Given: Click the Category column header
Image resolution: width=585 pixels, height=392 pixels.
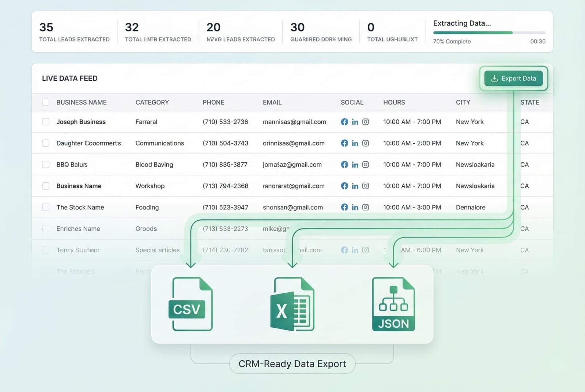Looking at the screenshot, I should pos(152,102).
